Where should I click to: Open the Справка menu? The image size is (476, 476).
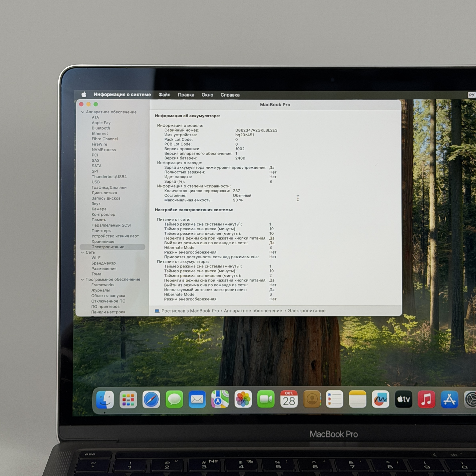tap(230, 95)
